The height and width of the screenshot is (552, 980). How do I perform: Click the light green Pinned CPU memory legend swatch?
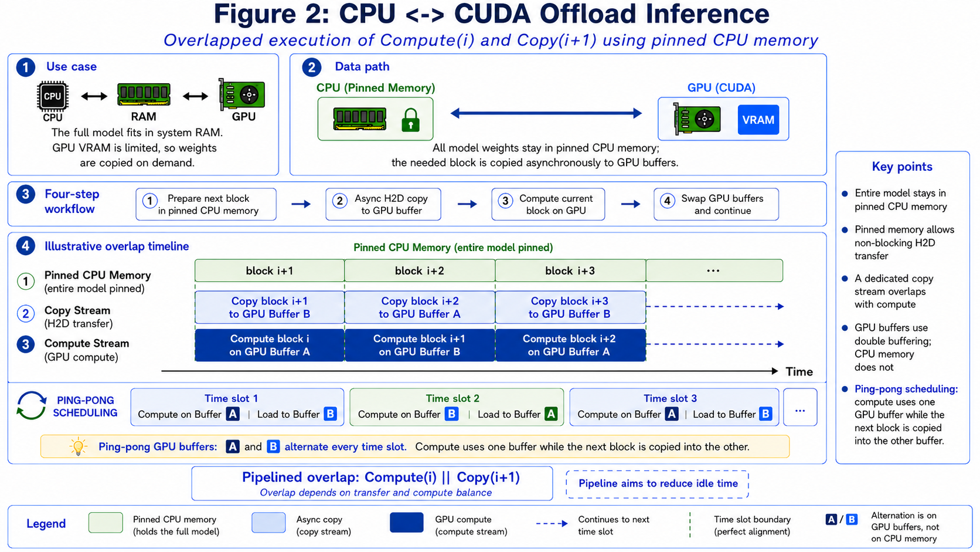pos(106,523)
